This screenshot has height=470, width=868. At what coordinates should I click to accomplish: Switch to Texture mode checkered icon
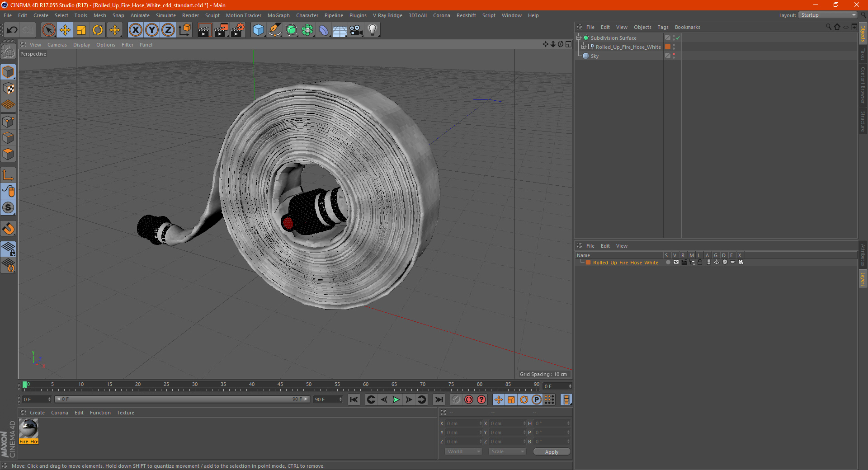point(9,89)
